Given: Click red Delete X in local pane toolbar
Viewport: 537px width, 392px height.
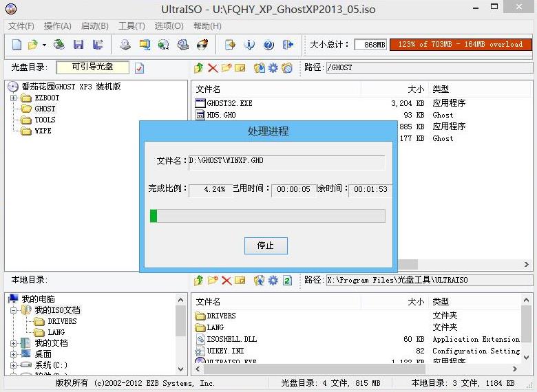Looking at the screenshot, I should pos(227,281).
